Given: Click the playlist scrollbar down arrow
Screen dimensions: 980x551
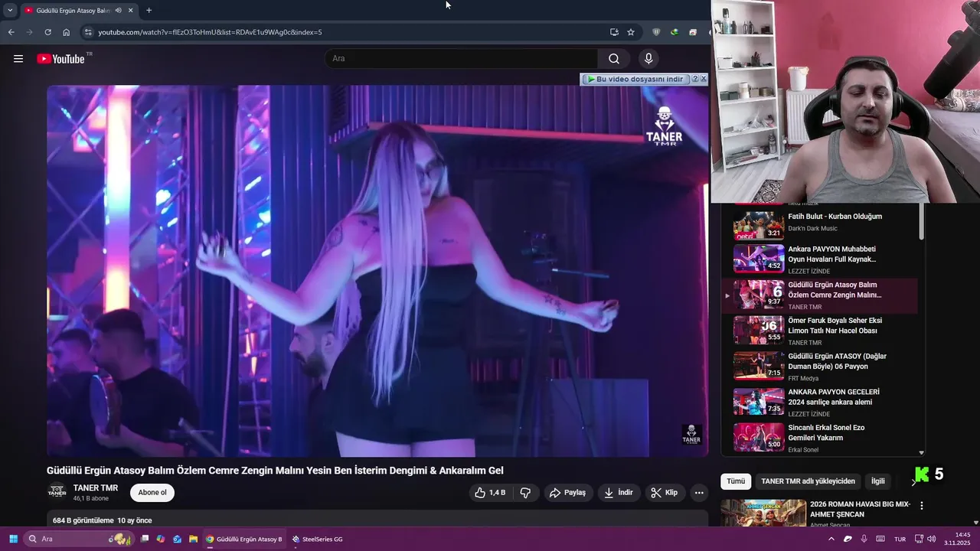Looking at the screenshot, I should [x=921, y=453].
